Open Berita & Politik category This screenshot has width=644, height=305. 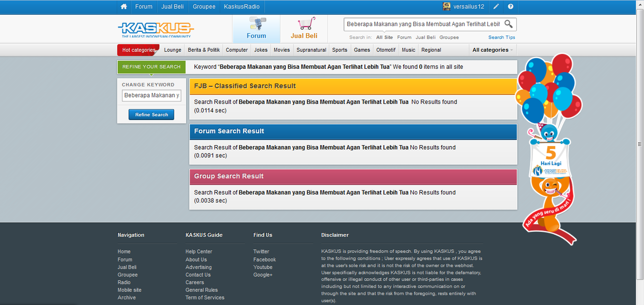[204, 50]
